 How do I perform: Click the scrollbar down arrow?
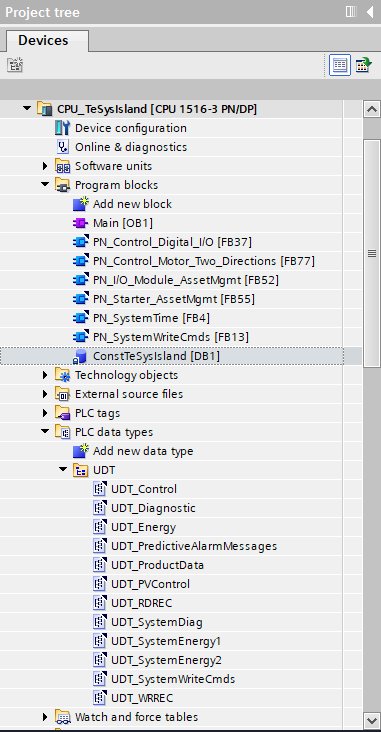(x=372, y=720)
